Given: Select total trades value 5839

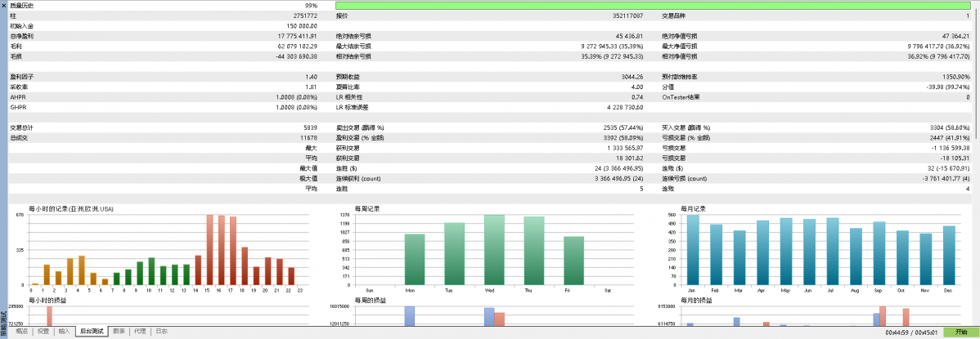Looking at the screenshot, I should pos(311,127).
